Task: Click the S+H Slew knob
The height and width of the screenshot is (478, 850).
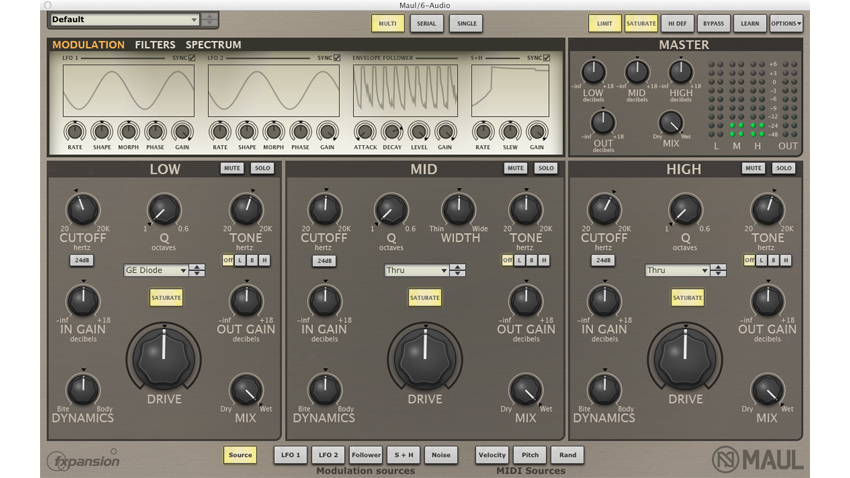Action: tap(510, 132)
